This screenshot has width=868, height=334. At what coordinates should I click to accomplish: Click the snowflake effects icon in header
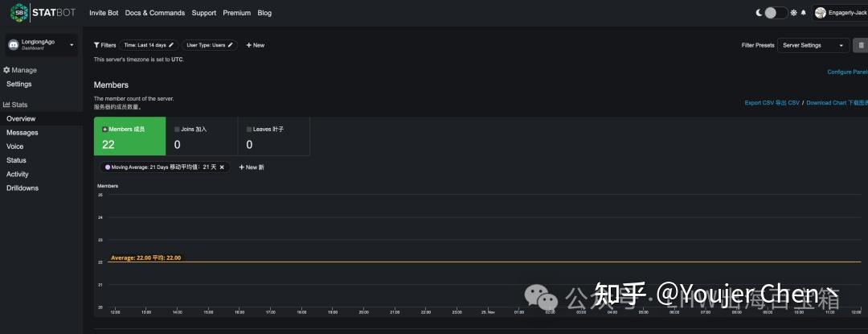(x=794, y=13)
